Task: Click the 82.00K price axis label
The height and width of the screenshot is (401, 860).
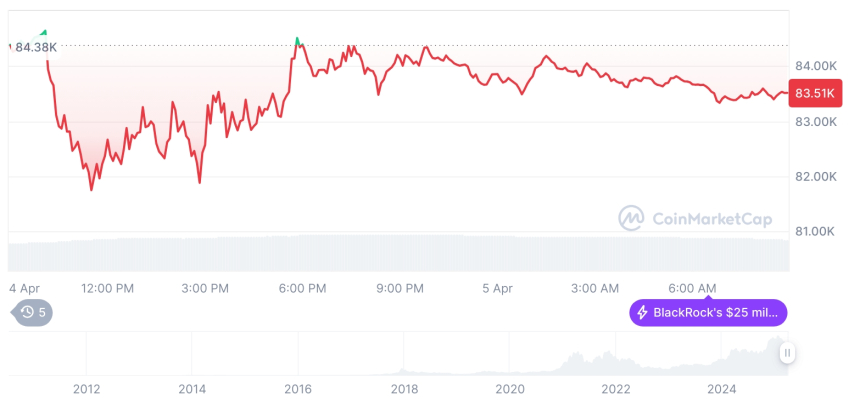Action: (x=814, y=177)
